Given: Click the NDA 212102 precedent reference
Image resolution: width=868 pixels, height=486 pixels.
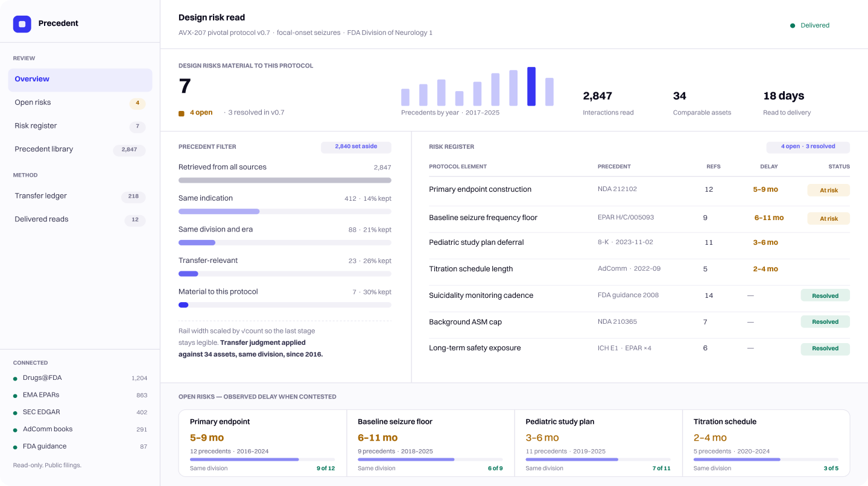Looking at the screenshot, I should [x=617, y=189].
